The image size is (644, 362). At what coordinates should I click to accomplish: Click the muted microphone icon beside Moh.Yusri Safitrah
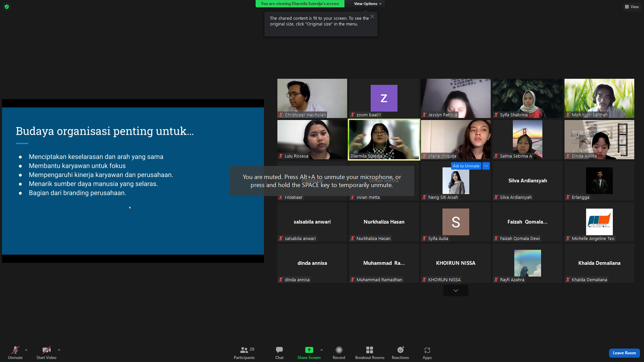tap(568, 115)
